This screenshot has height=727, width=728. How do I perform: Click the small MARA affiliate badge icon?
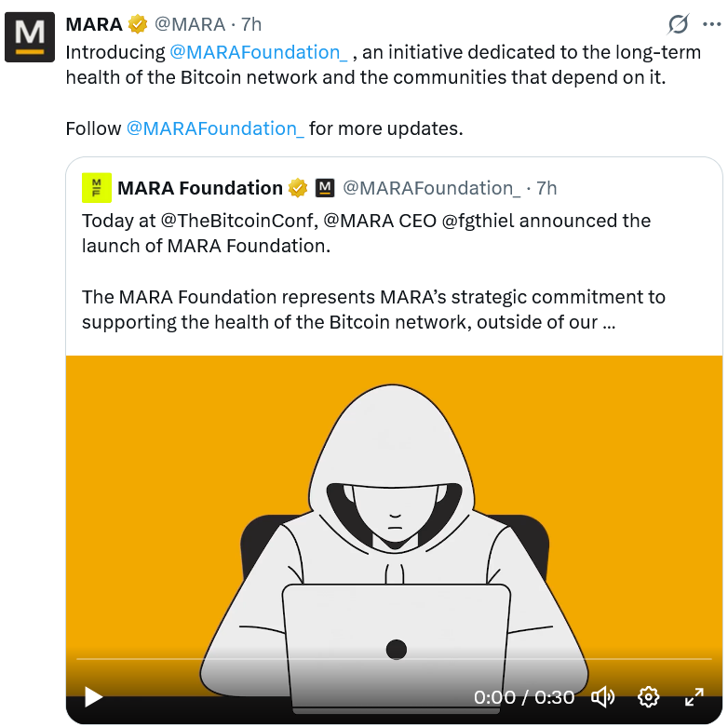pyautogui.click(x=325, y=188)
